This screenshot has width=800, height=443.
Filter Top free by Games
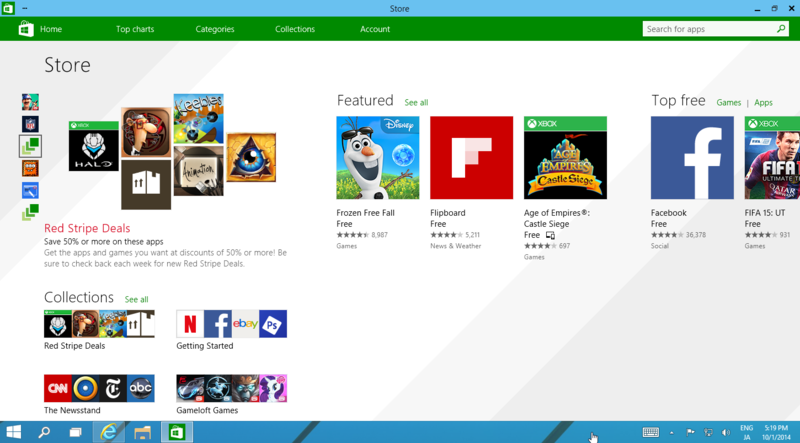pyautogui.click(x=729, y=103)
